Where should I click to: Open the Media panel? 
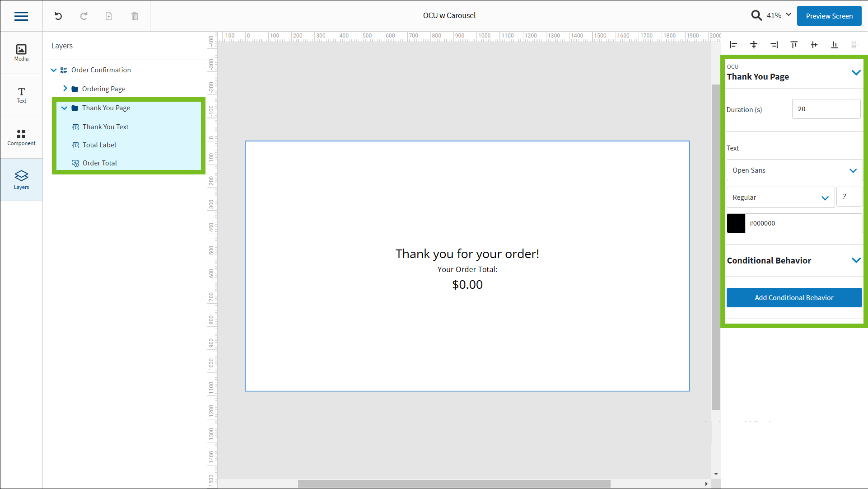[x=21, y=52]
